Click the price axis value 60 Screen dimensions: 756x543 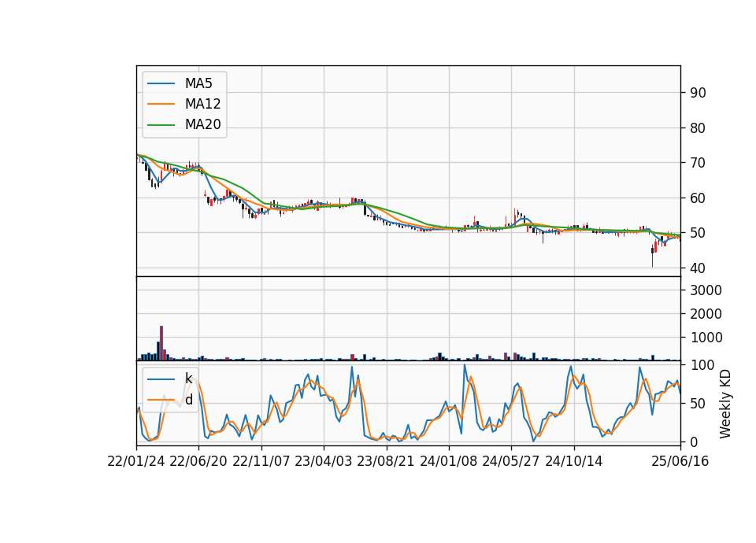(698, 198)
